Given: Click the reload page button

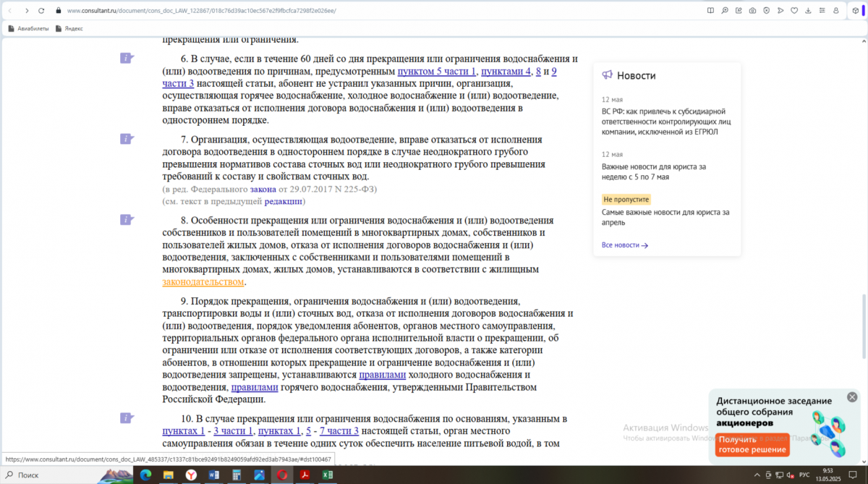Looking at the screenshot, I should point(41,11).
